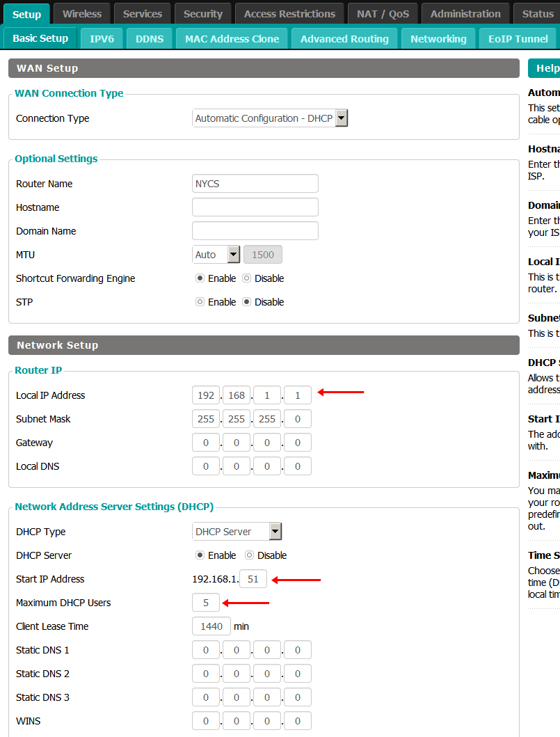Open the MAC Address Clone sub-tab
Screen dimensions: 560x737
point(232,39)
